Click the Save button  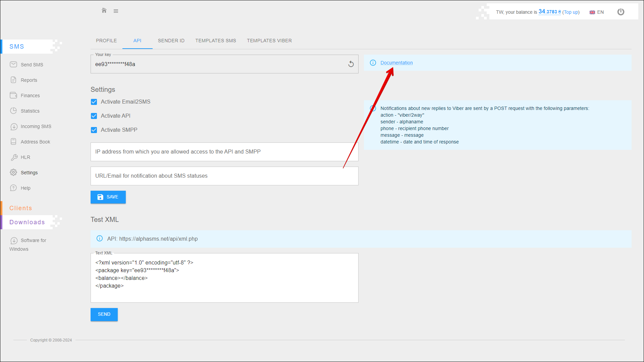pos(108,197)
